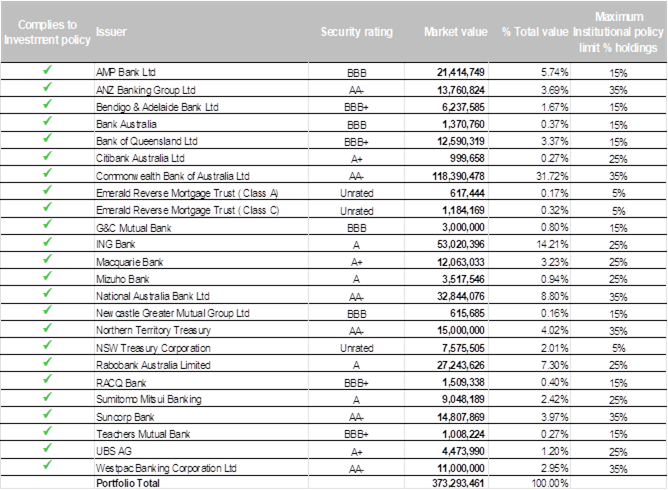Click the green checkmark for AMP Bank Ltd
Viewport: 668px width, 490px height.
(47, 70)
